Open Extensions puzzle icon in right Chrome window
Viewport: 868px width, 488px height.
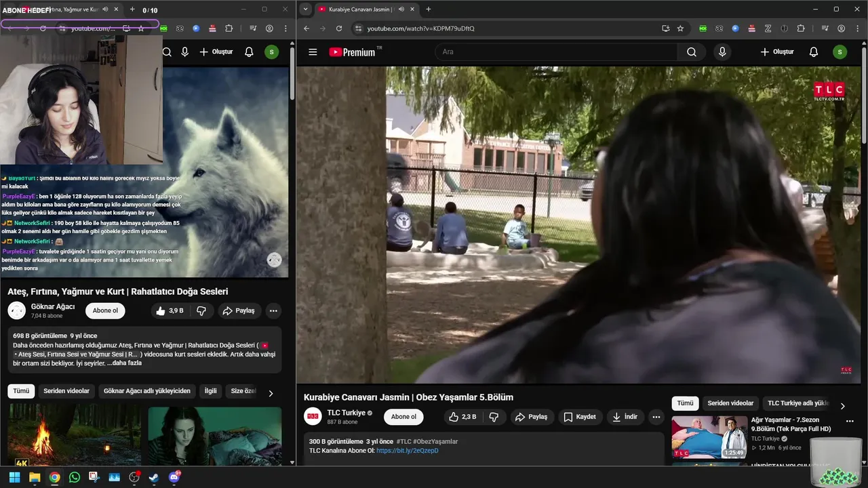[x=801, y=28]
